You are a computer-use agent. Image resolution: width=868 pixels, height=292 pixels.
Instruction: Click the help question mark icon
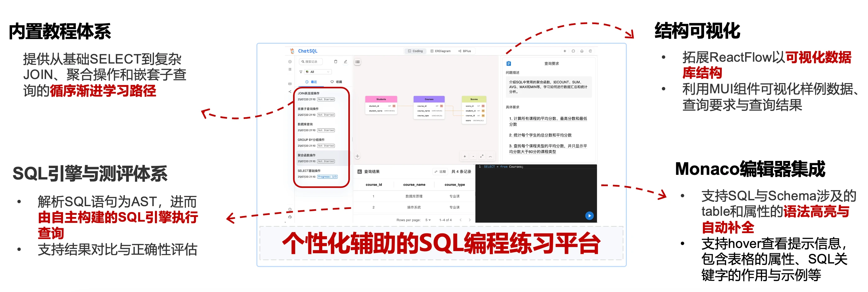pyautogui.click(x=290, y=209)
